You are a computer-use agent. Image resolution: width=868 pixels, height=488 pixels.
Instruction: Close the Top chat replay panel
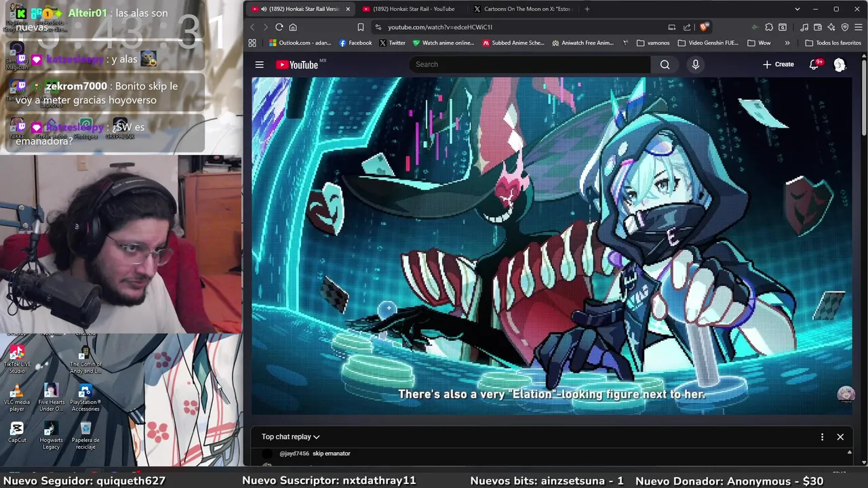(840, 437)
